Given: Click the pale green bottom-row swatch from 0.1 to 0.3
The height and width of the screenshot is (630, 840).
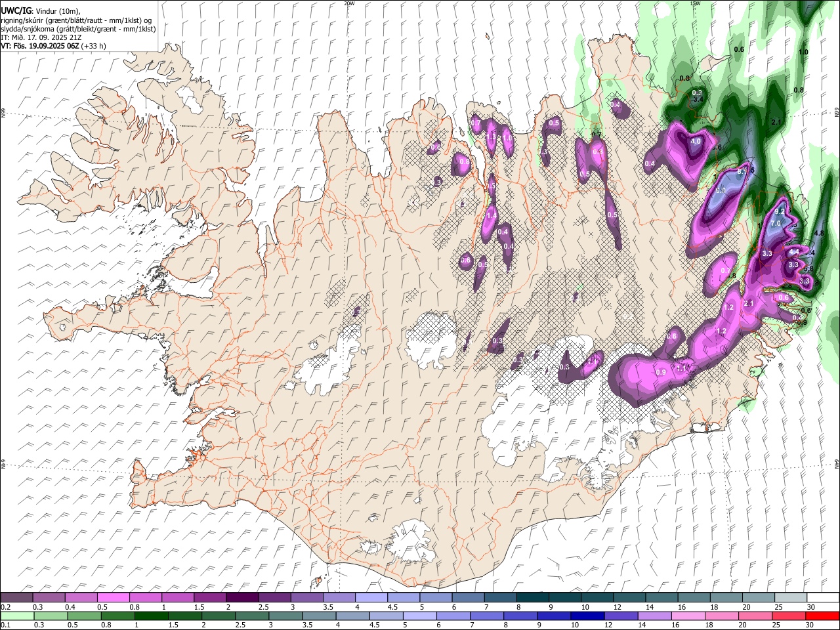Looking at the screenshot, I should [17, 616].
